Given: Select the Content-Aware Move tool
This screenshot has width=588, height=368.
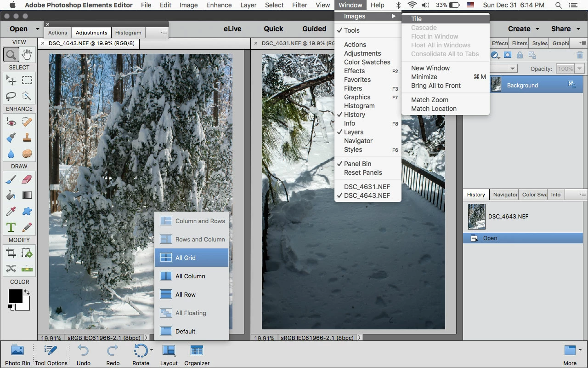Looking at the screenshot, I should coord(11,269).
